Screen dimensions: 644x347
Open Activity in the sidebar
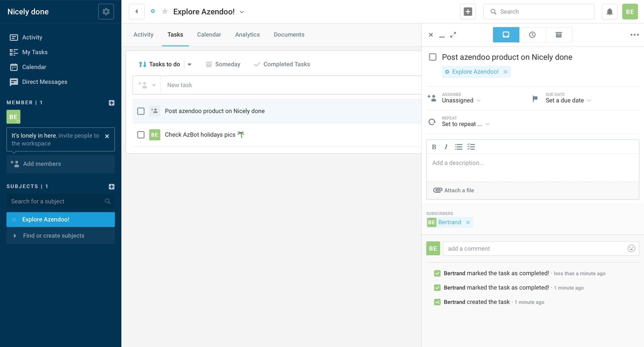click(x=26, y=38)
